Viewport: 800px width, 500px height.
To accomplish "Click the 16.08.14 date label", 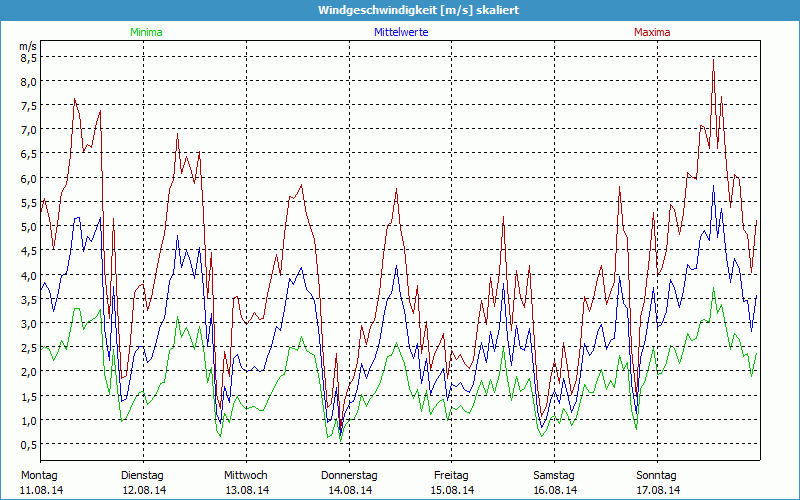I will 555,490.
